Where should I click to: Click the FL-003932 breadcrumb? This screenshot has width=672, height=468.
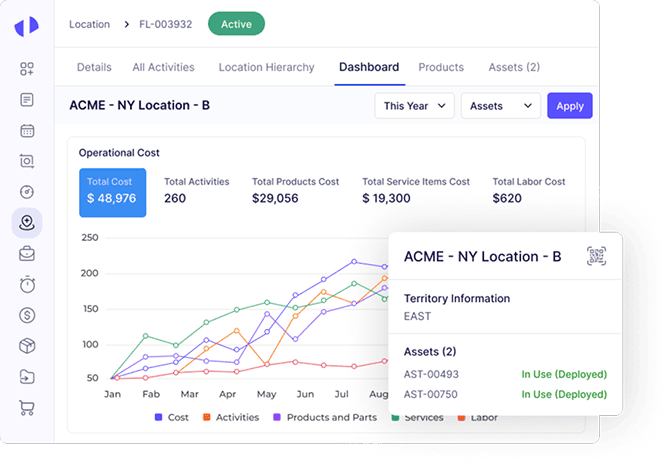click(x=165, y=24)
